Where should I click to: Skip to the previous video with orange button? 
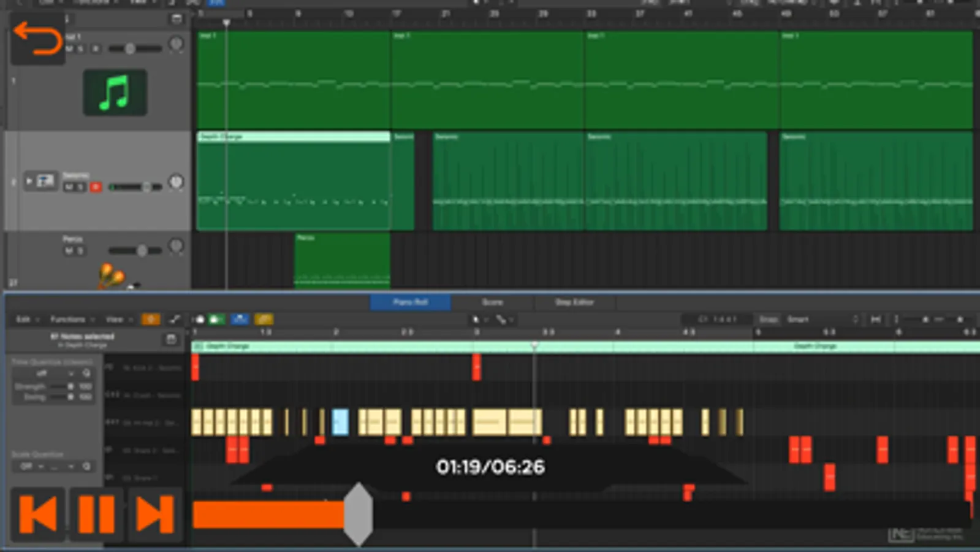coord(38,514)
